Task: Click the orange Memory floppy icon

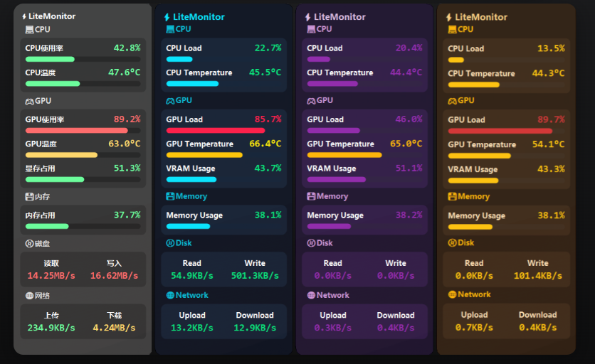Action: pyautogui.click(x=453, y=196)
